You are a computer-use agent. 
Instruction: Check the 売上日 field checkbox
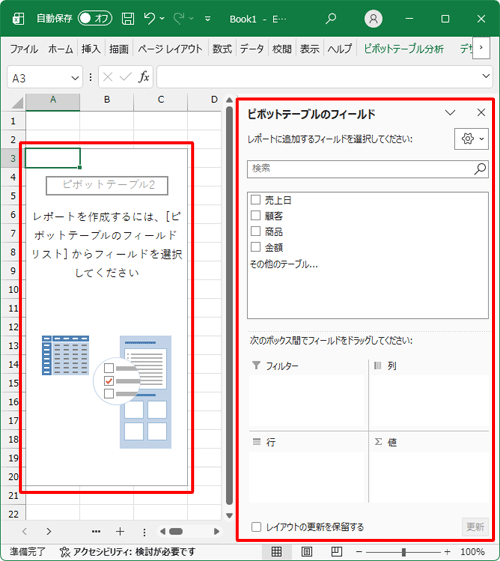coord(255,200)
